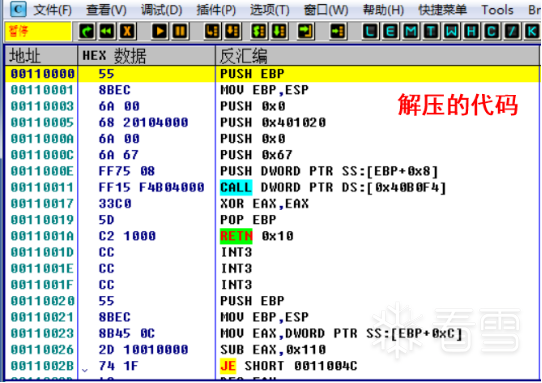Click hex bytes 68 20104000
The width and height of the screenshot is (542, 383).
(143, 122)
